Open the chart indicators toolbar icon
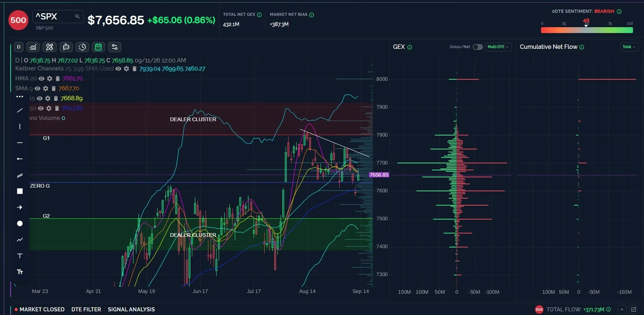 (x=33, y=47)
